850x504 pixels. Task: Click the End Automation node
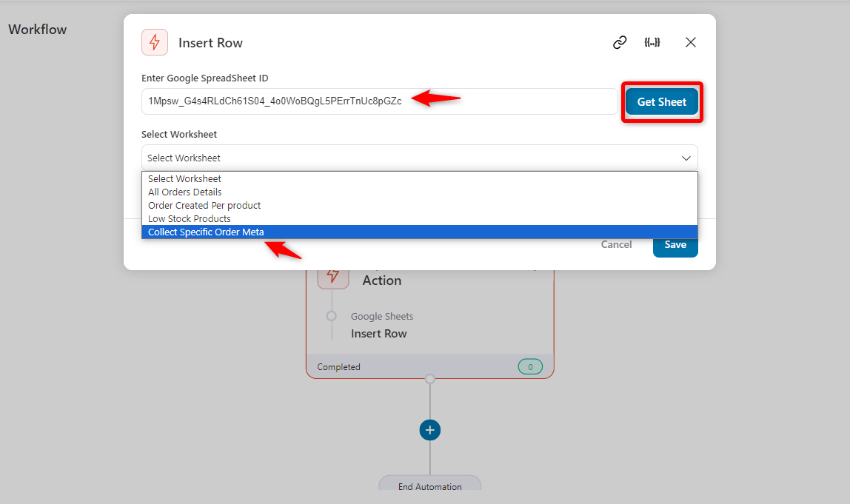click(x=430, y=483)
